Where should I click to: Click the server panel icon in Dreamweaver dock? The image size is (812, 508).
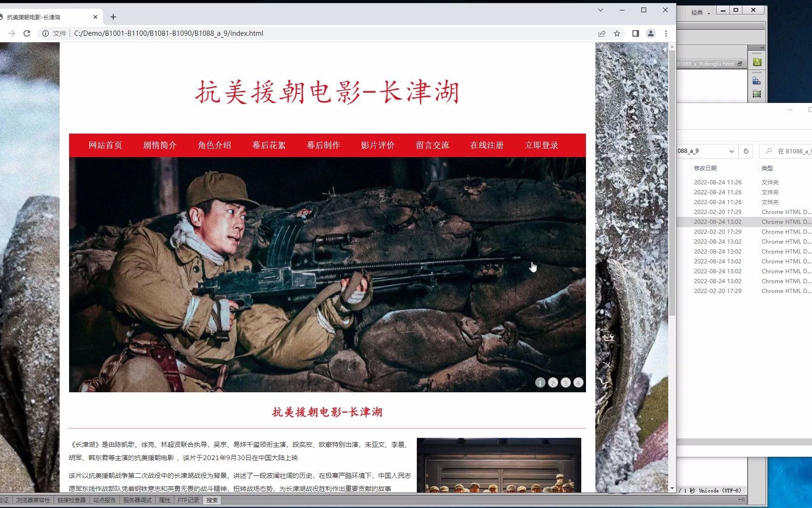(x=757, y=93)
